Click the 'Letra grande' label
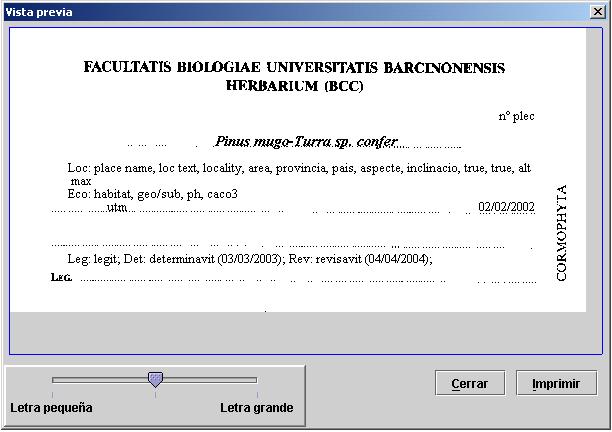The image size is (612, 432). pyautogui.click(x=256, y=408)
